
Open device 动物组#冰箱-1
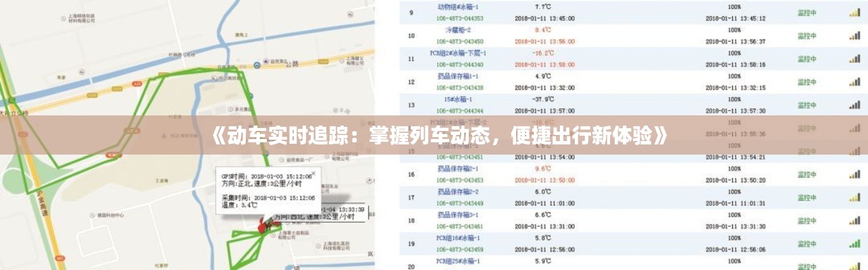458,7
